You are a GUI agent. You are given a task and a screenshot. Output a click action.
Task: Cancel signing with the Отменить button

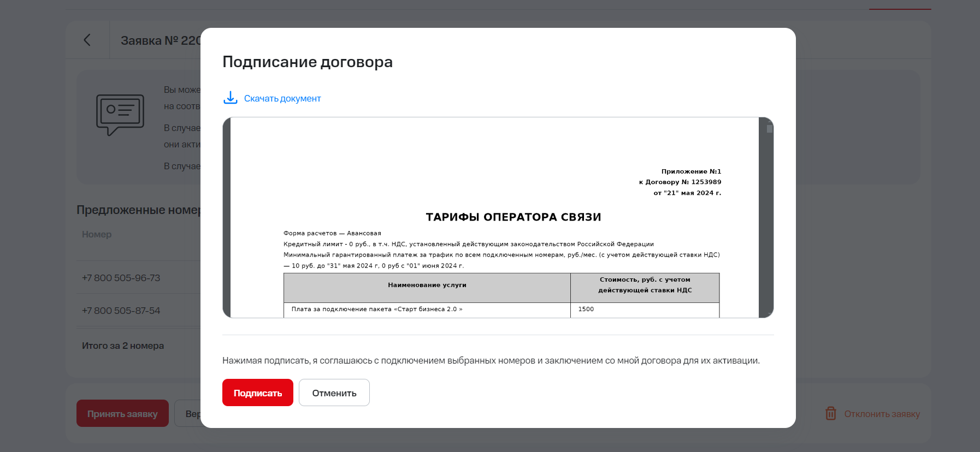334,393
